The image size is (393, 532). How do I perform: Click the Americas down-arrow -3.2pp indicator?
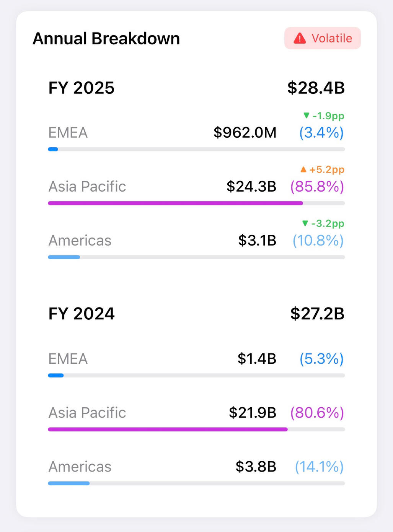coord(323,223)
